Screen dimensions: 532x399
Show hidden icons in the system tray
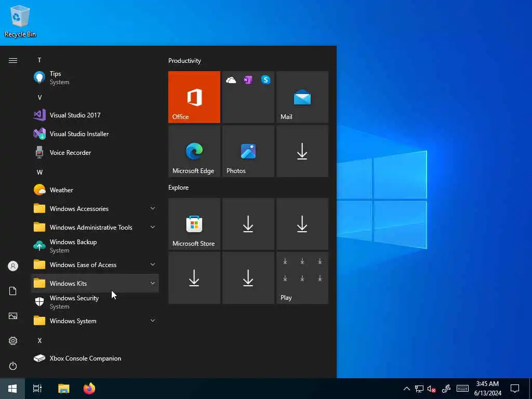pyautogui.click(x=406, y=389)
